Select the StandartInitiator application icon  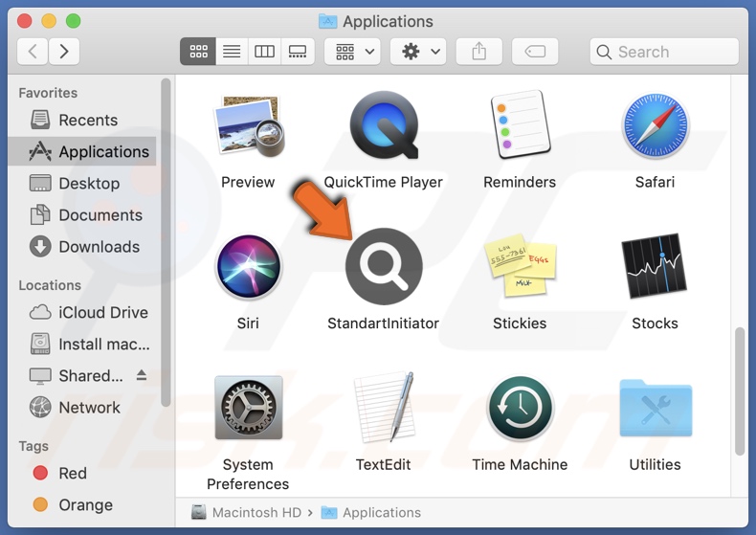click(x=384, y=266)
